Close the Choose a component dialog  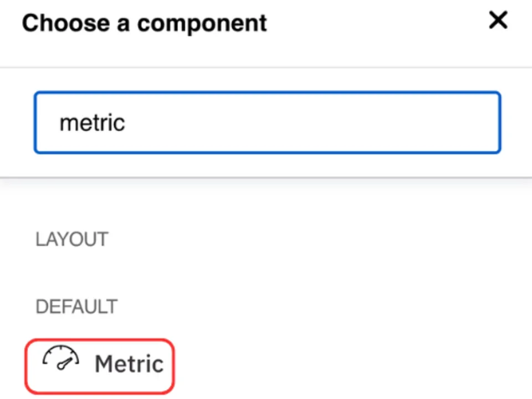[498, 21]
